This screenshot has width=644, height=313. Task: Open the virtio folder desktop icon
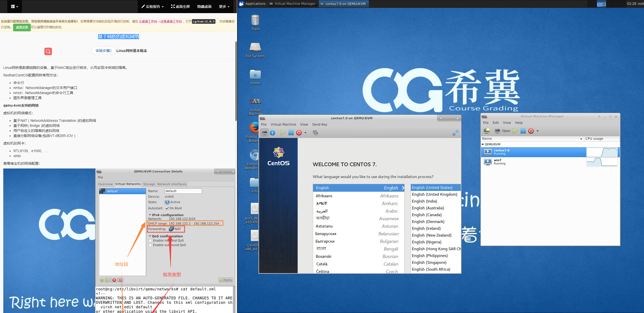(254, 185)
